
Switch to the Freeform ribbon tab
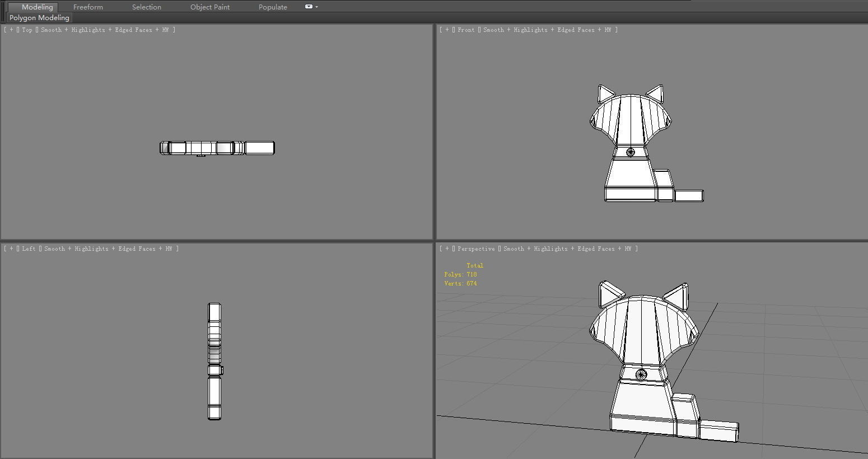88,7
